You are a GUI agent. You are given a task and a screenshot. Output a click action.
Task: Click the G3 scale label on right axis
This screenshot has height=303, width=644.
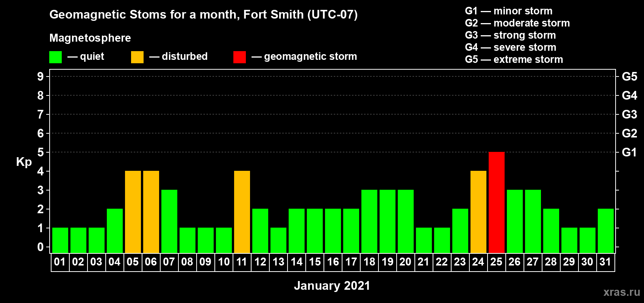pyautogui.click(x=629, y=114)
